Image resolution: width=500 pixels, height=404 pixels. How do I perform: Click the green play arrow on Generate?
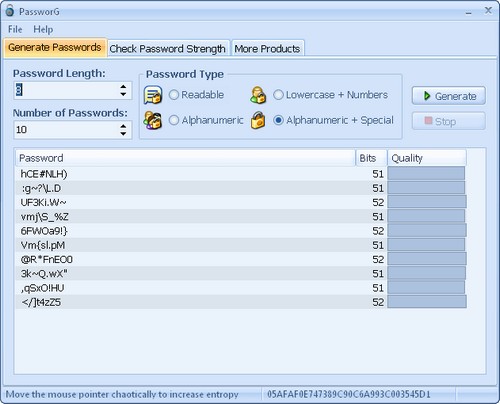pos(427,96)
